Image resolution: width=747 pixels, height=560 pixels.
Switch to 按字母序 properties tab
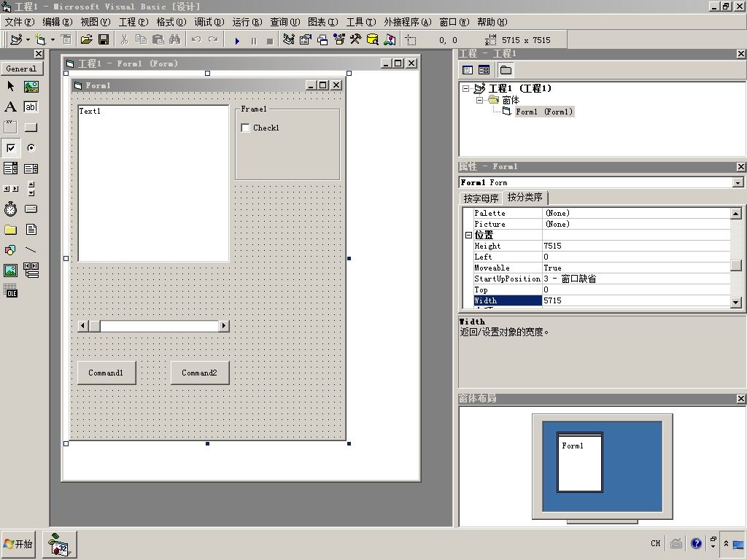point(481,198)
